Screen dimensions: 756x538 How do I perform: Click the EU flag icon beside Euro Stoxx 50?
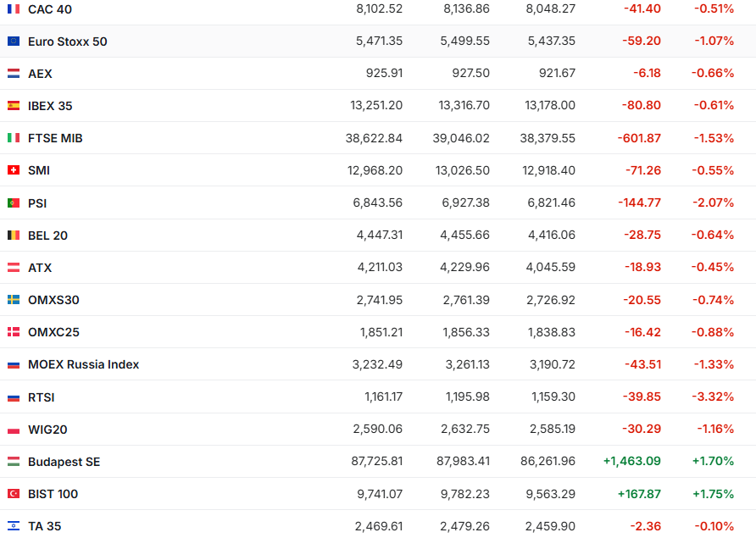[14, 42]
